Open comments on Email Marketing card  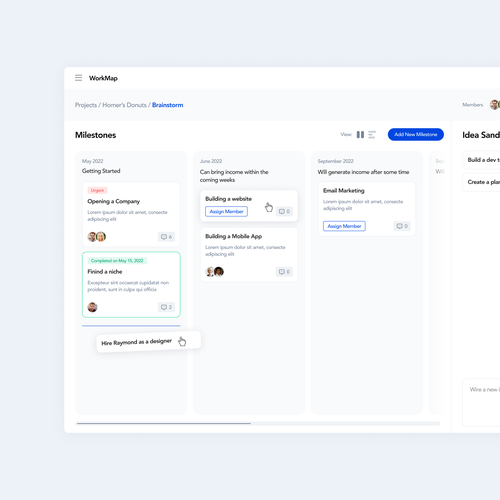pyautogui.click(x=402, y=226)
